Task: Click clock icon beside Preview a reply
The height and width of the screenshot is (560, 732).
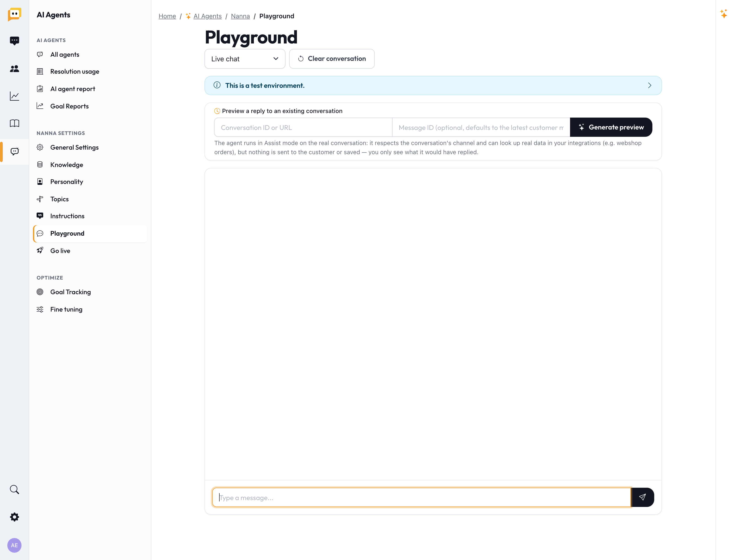Action: [217, 111]
